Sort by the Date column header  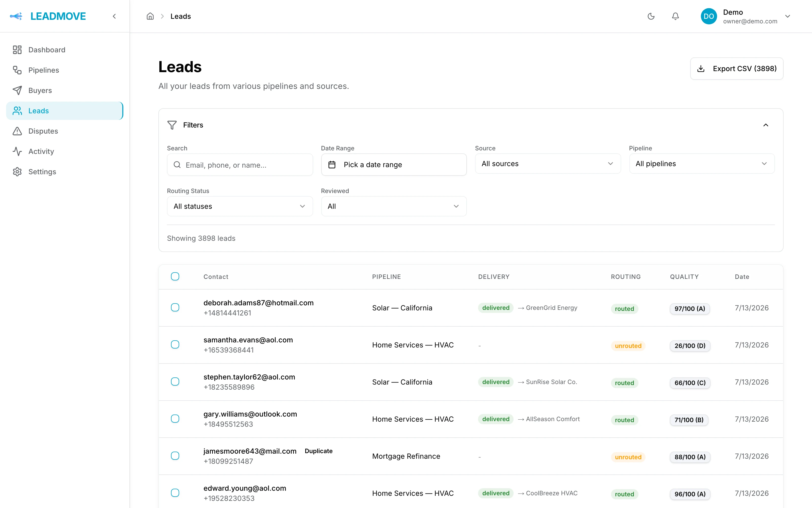click(x=742, y=277)
